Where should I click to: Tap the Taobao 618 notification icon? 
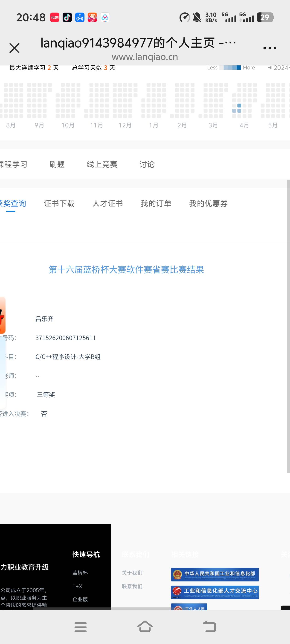92,17
